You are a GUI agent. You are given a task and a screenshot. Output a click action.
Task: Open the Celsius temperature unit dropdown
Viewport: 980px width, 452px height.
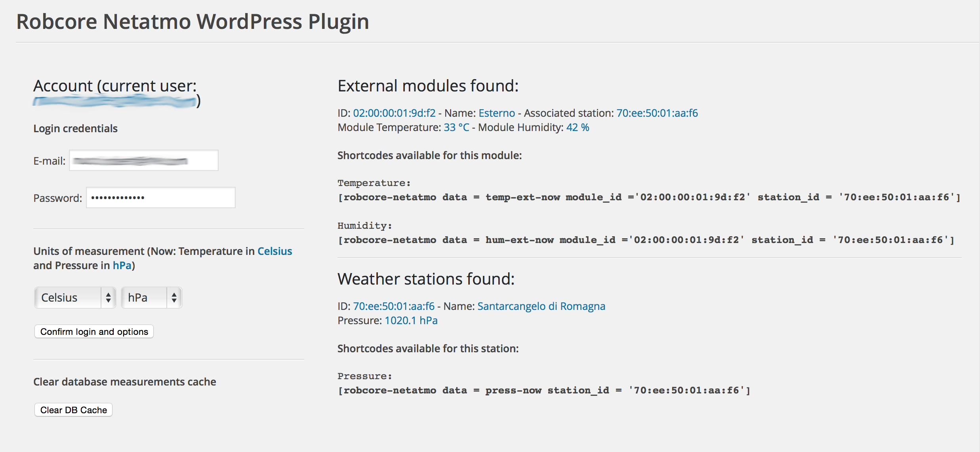[75, 298]
